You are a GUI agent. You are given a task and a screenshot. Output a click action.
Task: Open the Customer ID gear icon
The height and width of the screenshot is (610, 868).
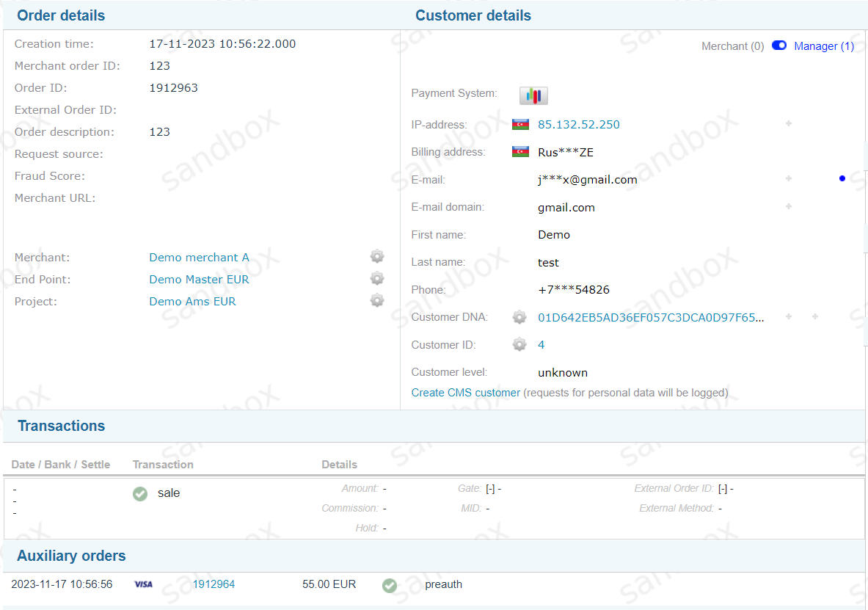click(519, 344)
